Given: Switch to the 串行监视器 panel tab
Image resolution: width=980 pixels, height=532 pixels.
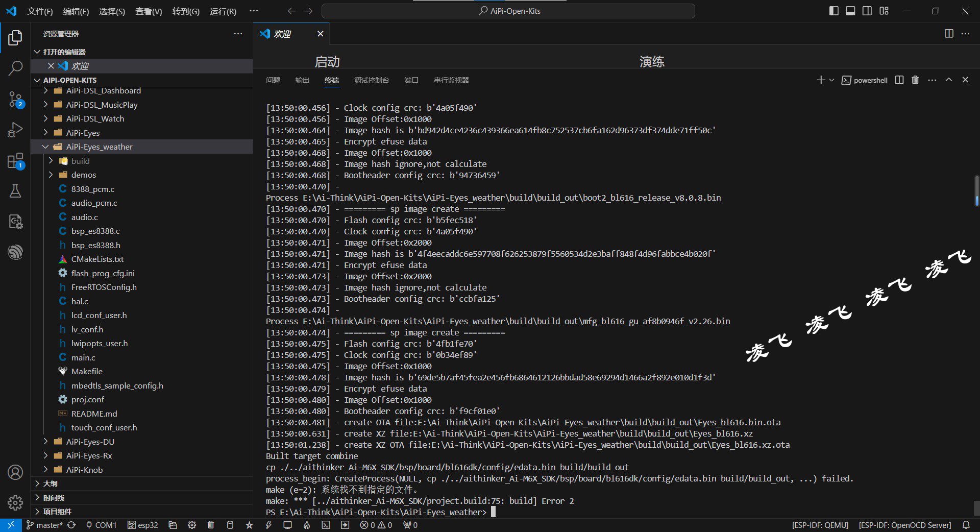Looking at the screenshot, I should click(451, 80).
